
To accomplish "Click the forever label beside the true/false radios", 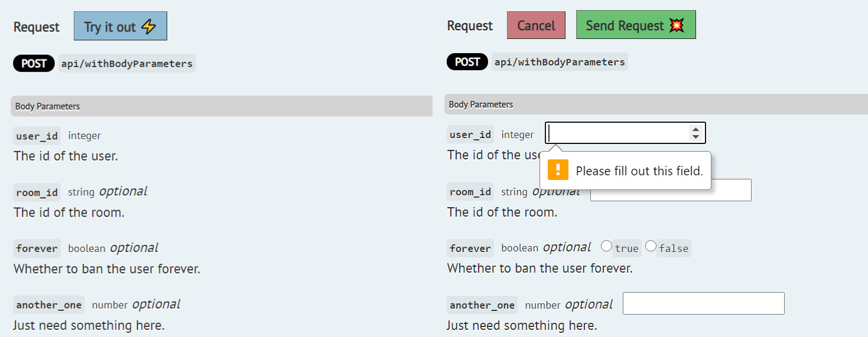I will click(470, 248).
